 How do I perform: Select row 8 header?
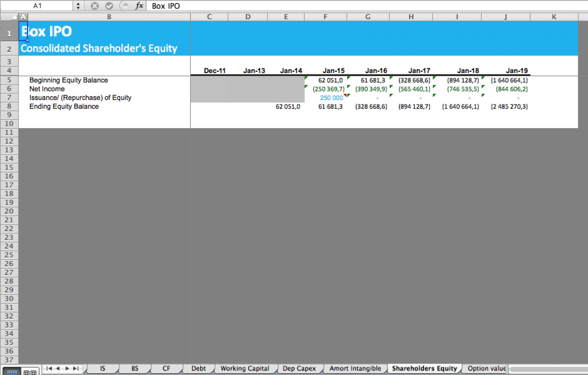(x=9, y=106)
